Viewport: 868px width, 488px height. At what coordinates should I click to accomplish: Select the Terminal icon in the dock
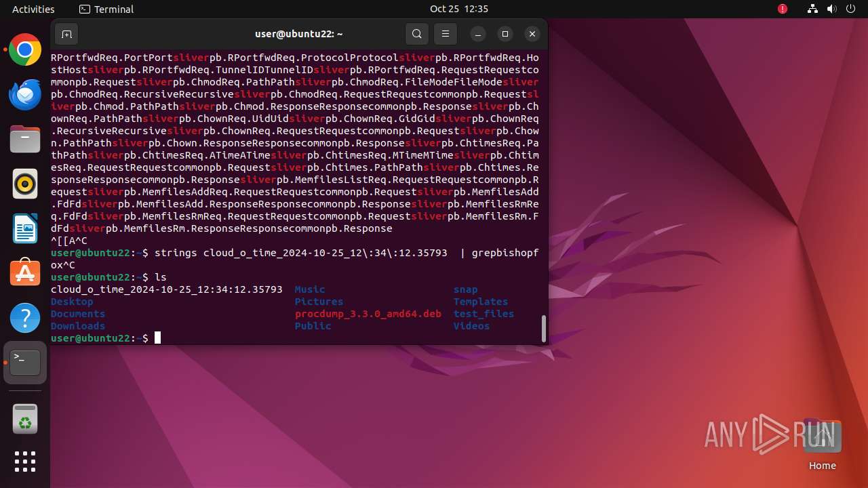(x=25, y=363)
